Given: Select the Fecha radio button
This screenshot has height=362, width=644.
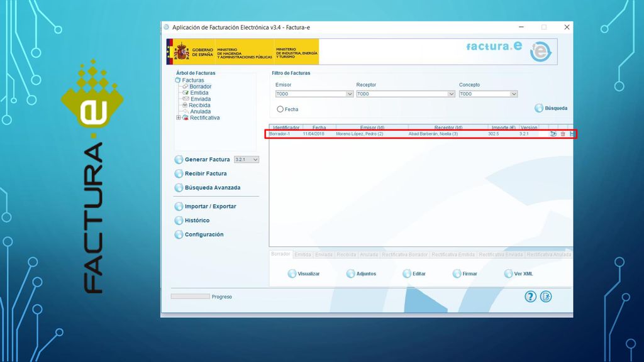Looking at the screenshot, I should (280, 109).
